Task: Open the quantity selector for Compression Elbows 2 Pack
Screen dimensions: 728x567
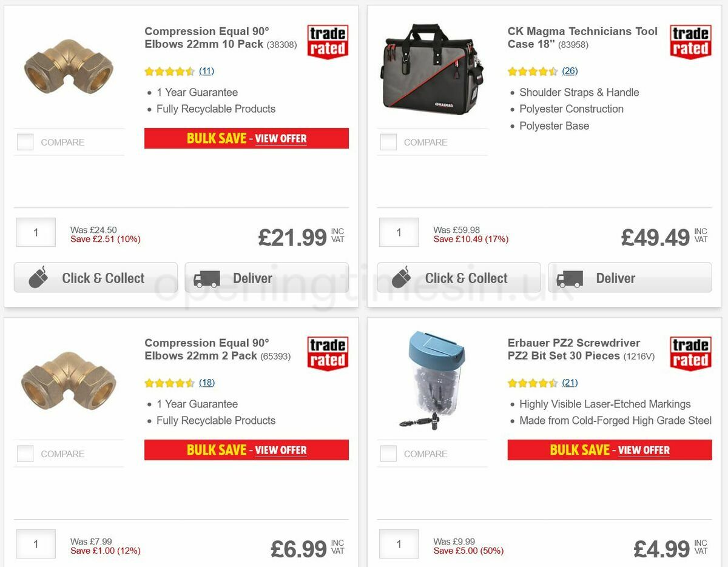Action: tap(35, 544)
